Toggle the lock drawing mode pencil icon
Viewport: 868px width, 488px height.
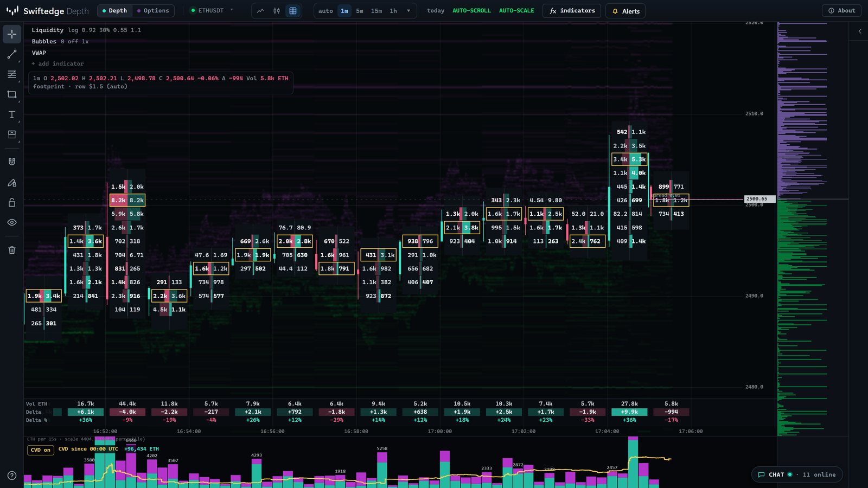coord(12,182)
